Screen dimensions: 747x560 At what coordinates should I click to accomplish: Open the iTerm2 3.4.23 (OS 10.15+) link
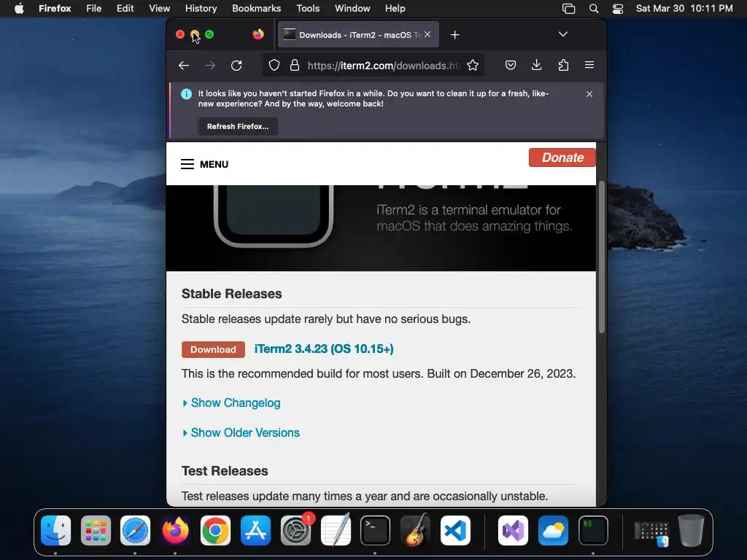tap(324, 349)
